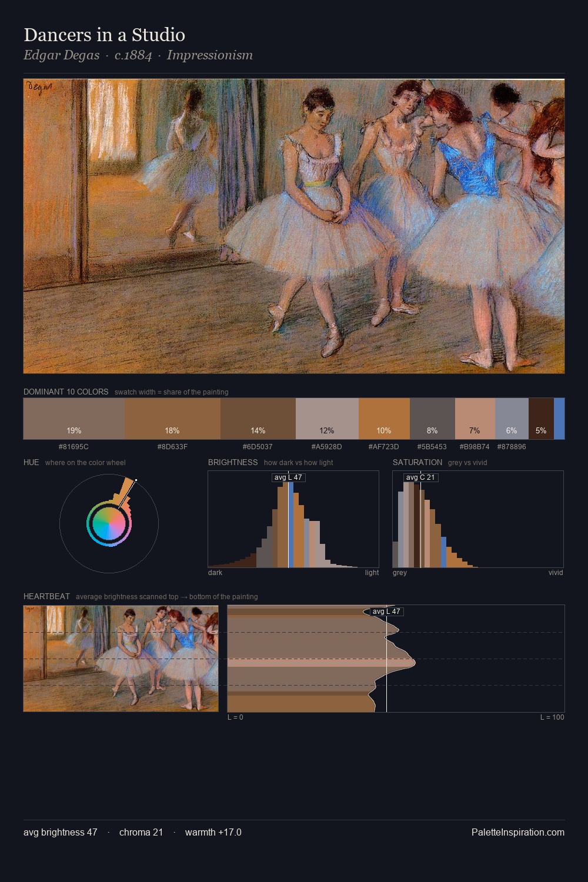Click the 'avg L 47' heartbeat label
588x882 pixels.
(x=386, y=612)
